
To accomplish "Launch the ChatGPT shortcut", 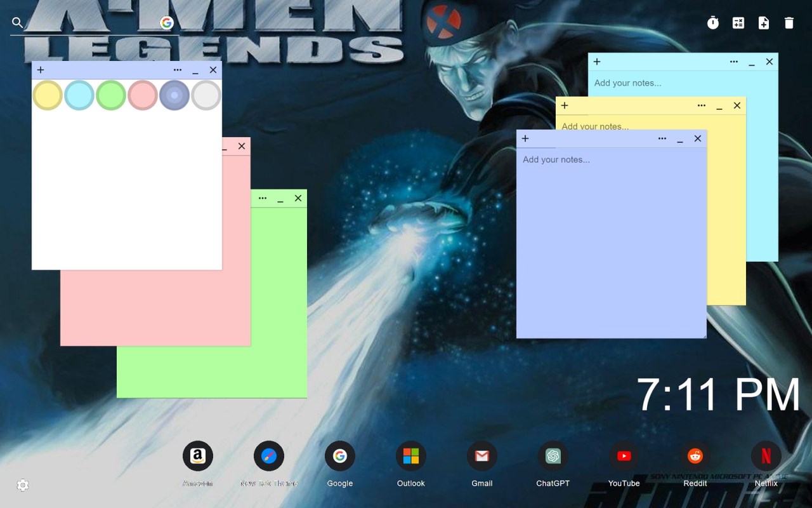I will click(x=553, y=456).
